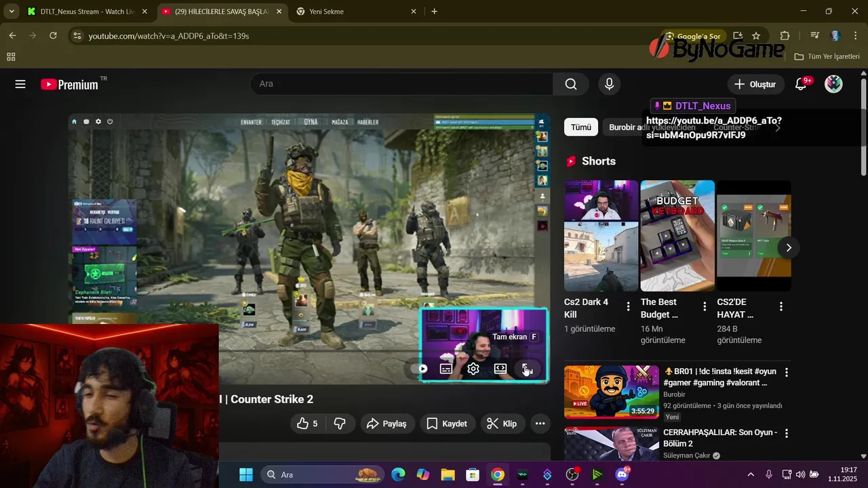Open File Explorer from taskbar
The image size is (868, 488).
(448, 474)
